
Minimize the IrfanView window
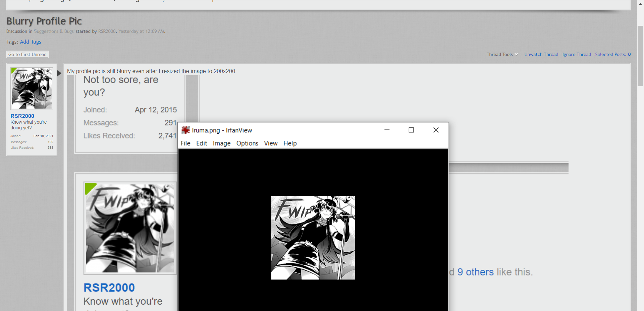pyautogui.click(x=387, y=130)
